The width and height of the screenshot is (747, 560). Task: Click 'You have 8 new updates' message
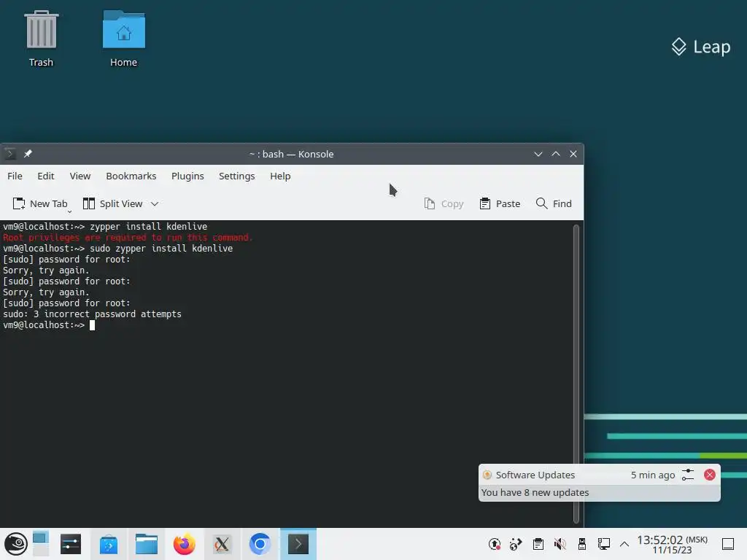coord(535,492)
